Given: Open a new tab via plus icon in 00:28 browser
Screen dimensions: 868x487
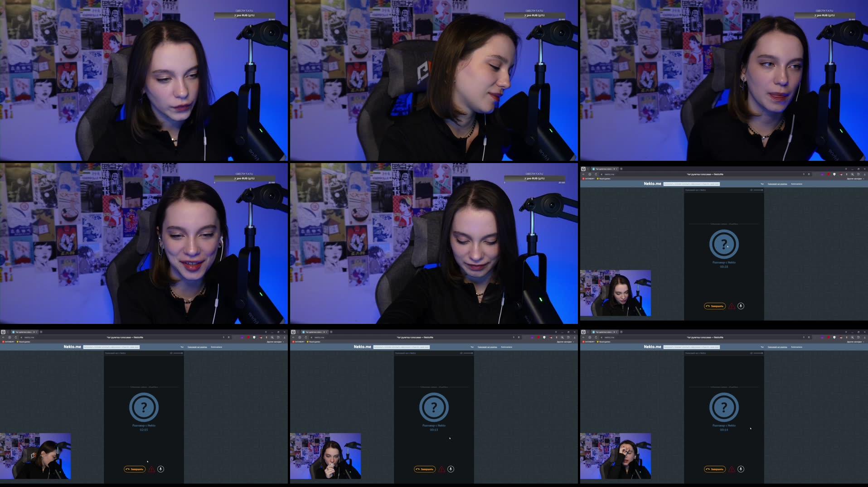Looking at the screenshot, I should pyautogui.click(x=621, y=169).
